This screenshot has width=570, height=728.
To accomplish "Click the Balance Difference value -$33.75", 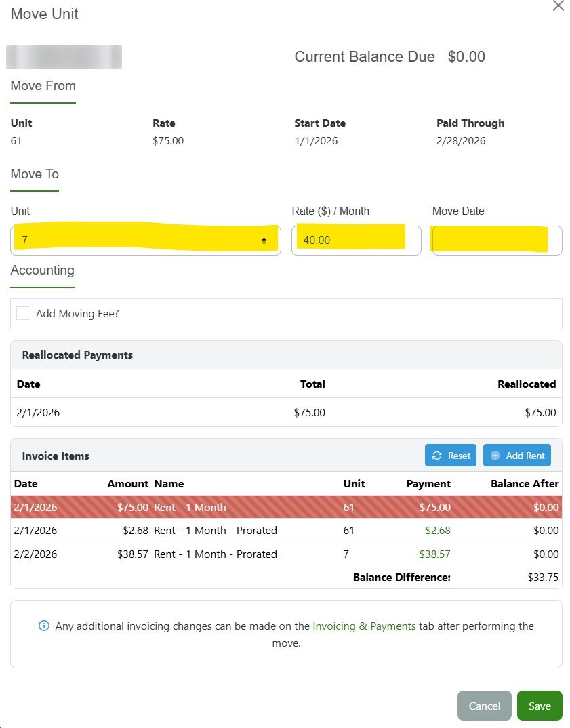I will tap(541, 577).
